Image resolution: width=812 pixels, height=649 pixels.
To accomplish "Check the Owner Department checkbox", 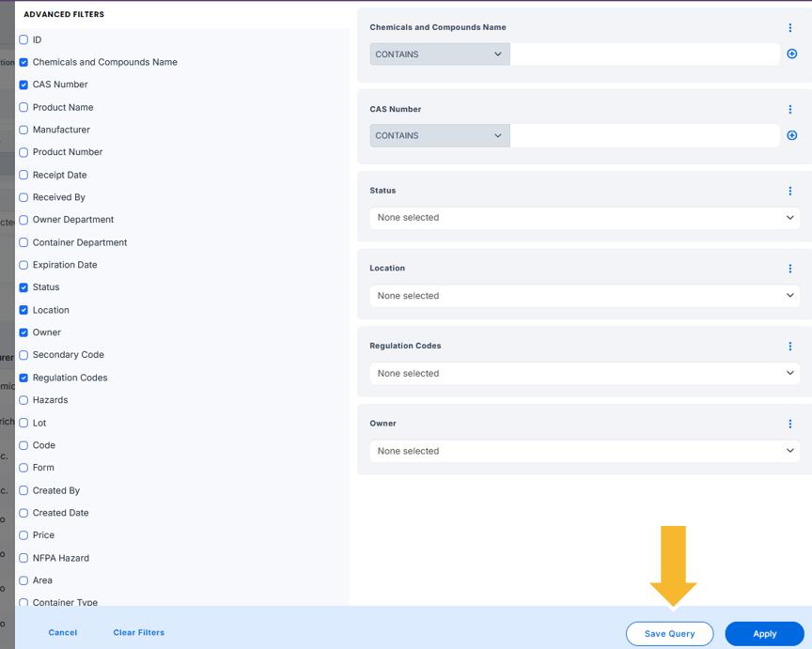I will (23, 220).
